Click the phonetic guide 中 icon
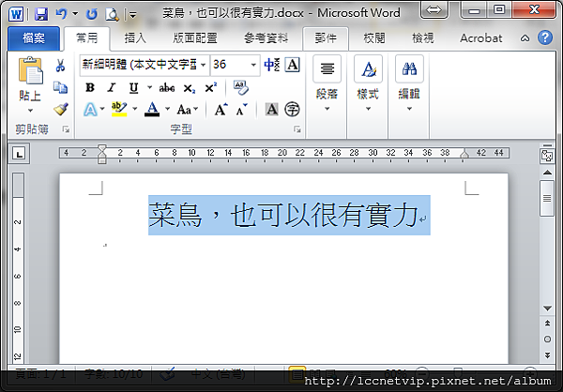Screen dimensions: 563x392 pos(271,65)
